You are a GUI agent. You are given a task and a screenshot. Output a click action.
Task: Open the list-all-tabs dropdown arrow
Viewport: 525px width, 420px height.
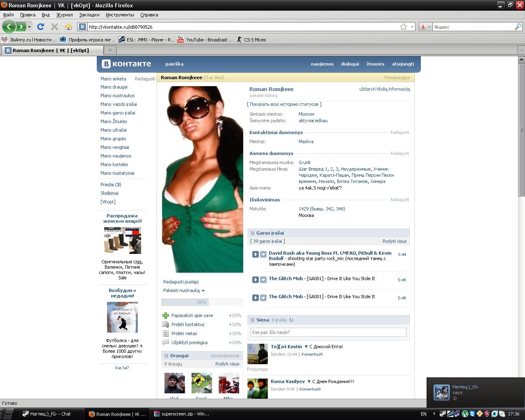521,50
